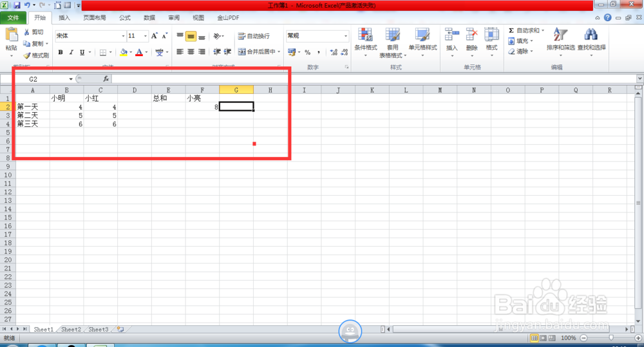The height and width of the screenshot is (347, 644).
Task: Open the number format 常规 dropdown
Action: tap(345, 35)
